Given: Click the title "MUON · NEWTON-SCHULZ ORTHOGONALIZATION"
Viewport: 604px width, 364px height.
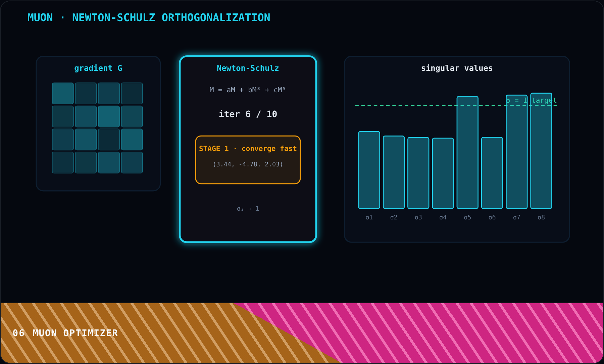Looking at the screenshot, I should (149, 18).
